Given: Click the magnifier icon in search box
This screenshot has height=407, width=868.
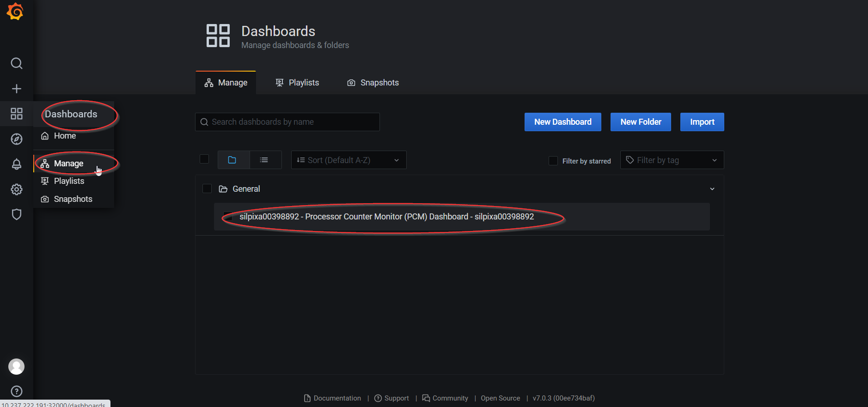Looking at the screenshot, I should tap(204, 122).
